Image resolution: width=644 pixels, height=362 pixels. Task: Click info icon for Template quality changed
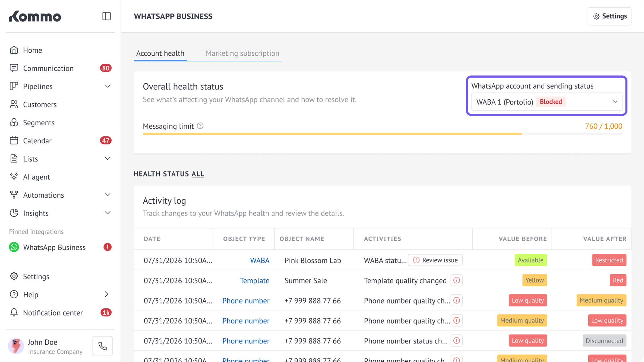tap(457, 280)
